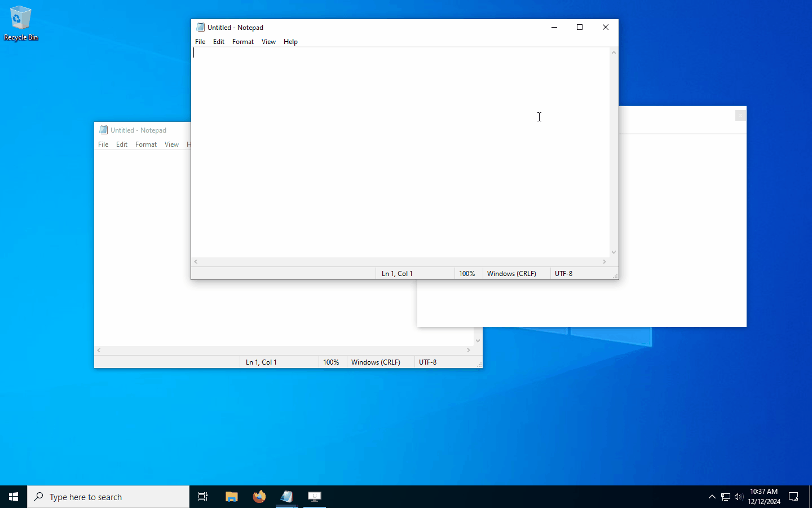812x508 pixels.
Task: Close the front Notepad window
Action: pos(606,27)
